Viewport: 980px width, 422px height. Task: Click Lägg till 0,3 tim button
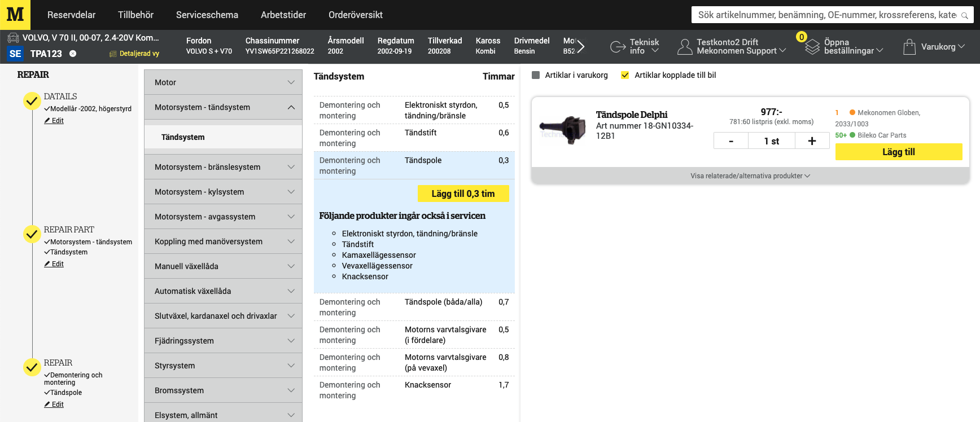click(x=463, y=194)
